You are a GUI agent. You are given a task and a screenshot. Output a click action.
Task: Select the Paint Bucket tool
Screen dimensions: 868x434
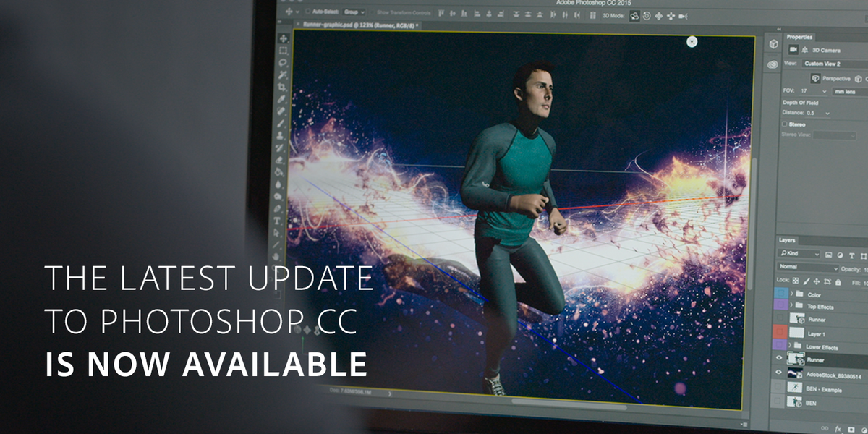click(x=278, y=172)
